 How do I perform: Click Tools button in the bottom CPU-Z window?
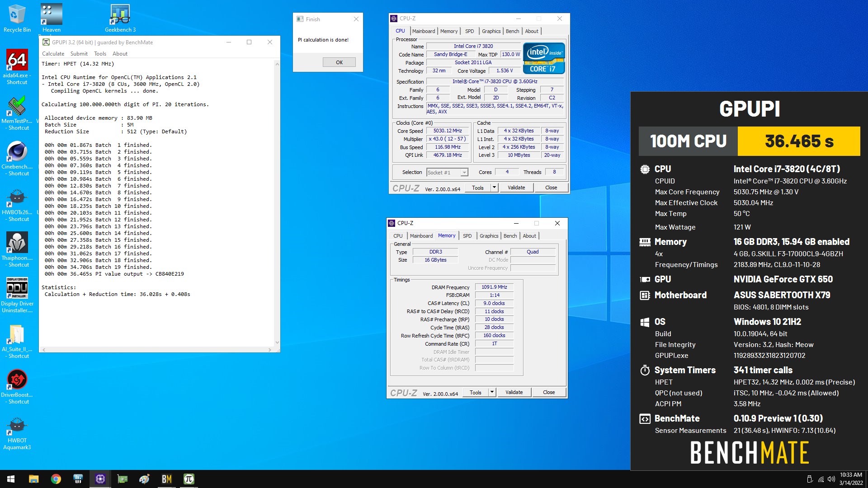(x=476, y=392)
